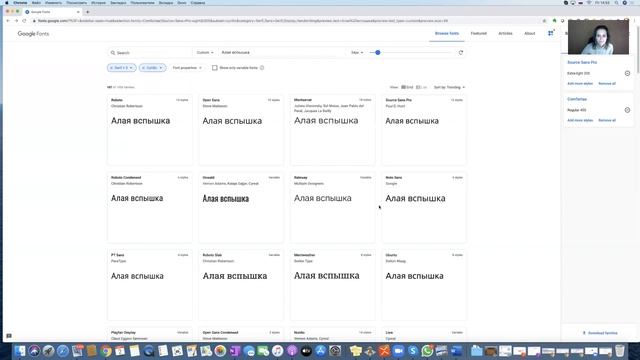Remove the Serif categories filter chip
The width and height of the screenshot is (640, 360).
coord(111,68)
